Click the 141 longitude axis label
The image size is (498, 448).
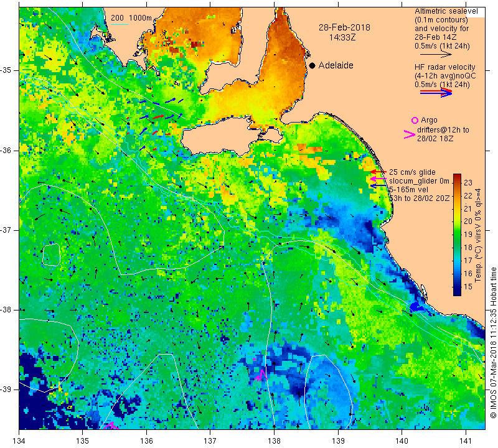tap(466, 441)
